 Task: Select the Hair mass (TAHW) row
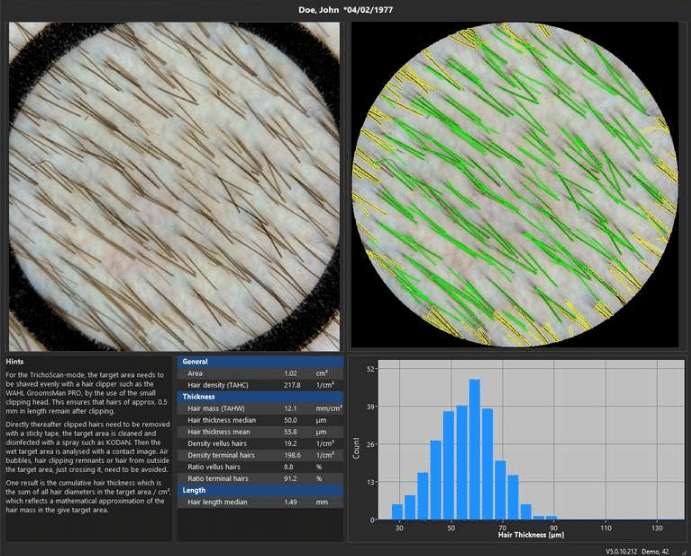click(259, 408)
